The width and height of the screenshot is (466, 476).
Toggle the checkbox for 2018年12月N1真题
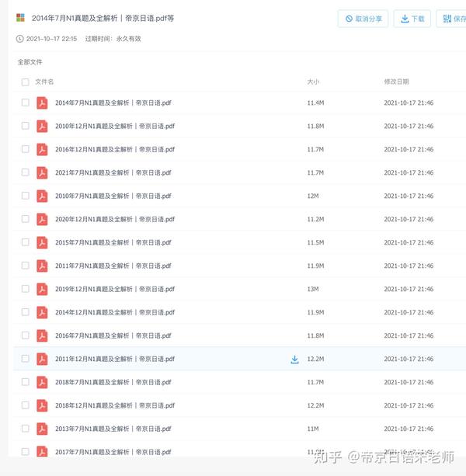pyautogui.click(x=25, y=405)
